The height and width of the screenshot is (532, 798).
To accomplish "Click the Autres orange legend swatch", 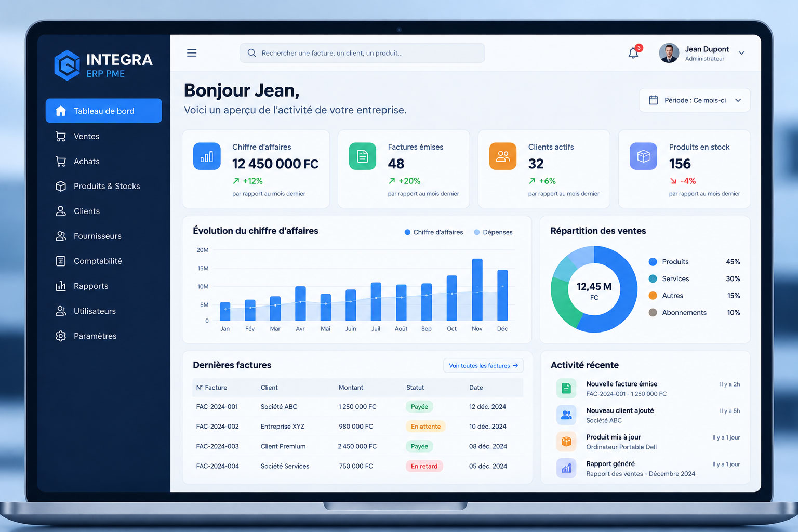I will click(x=653, y=296).
